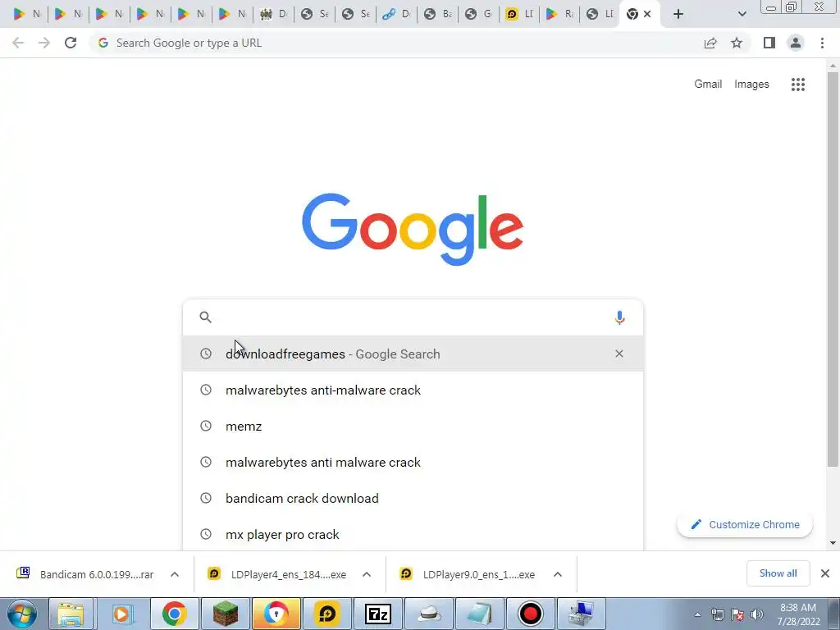
Task: Click the Google logo
Action: 413,230
